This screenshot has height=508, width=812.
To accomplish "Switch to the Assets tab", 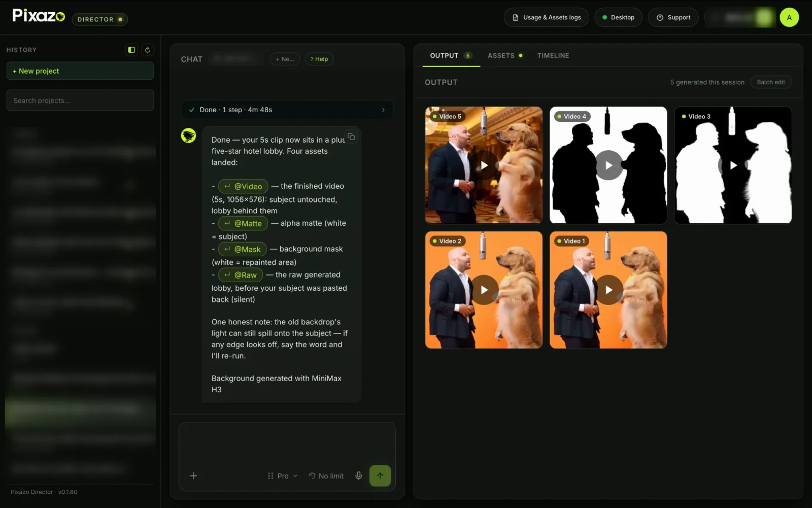I will 505,56.
